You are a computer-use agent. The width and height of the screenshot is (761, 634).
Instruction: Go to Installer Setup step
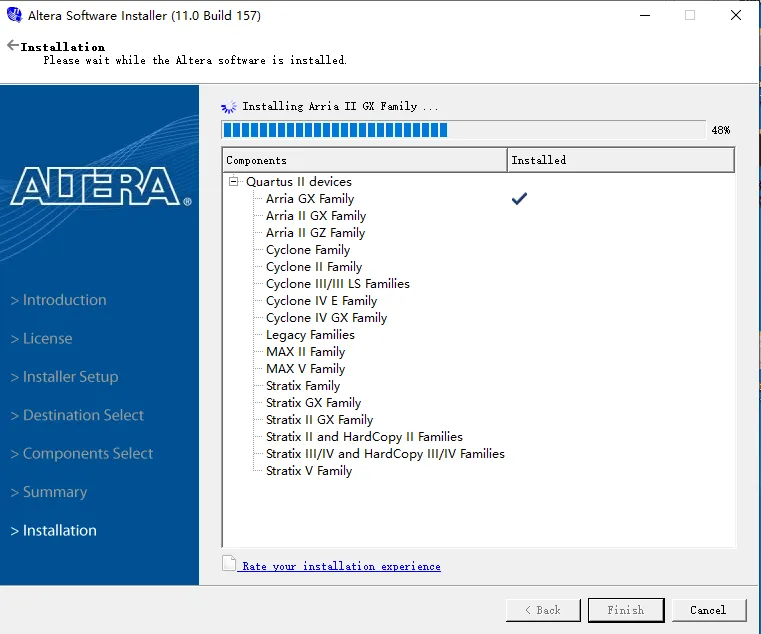point(65,377)
